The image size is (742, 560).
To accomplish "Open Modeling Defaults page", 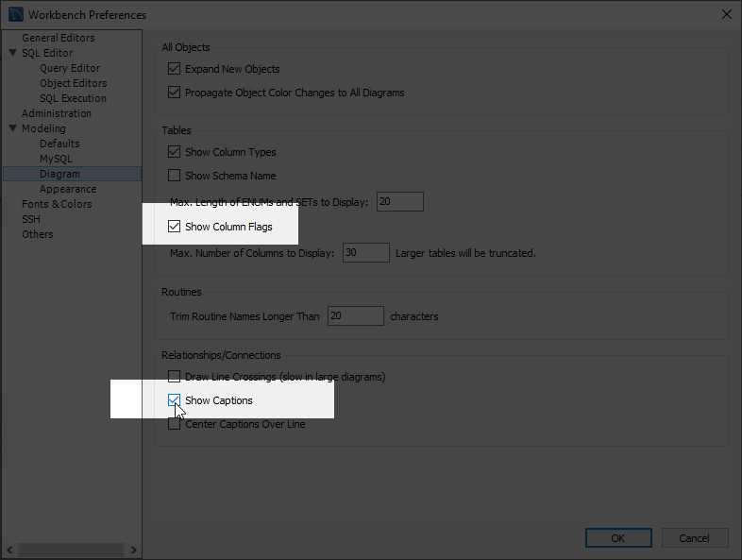I will (59, 144).
